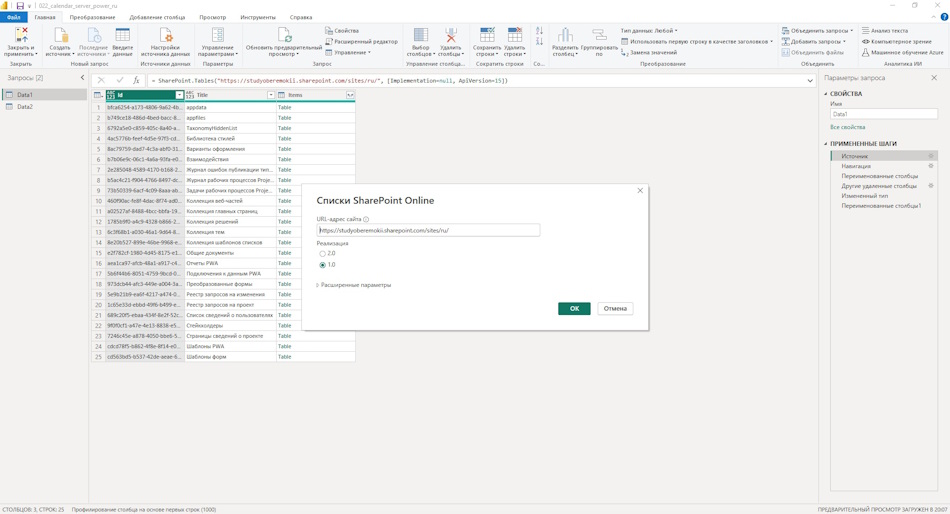Collapse the Запросы pane arrow
The width and height of the screenshot is (950, 514).
tap(82, 78)
